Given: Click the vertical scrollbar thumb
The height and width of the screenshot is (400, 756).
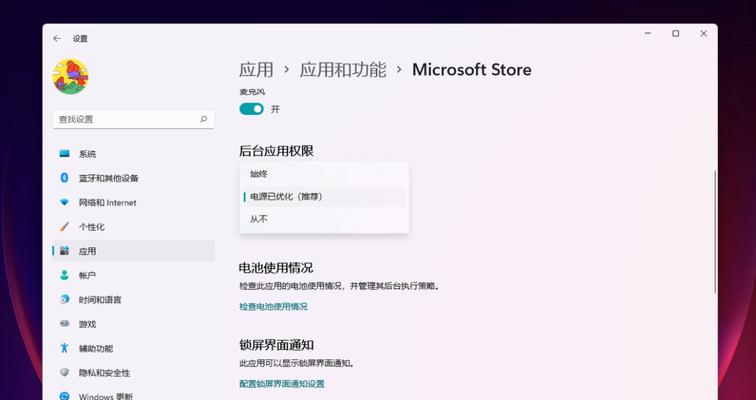Looking at the screenshot, I should point(715,232).
